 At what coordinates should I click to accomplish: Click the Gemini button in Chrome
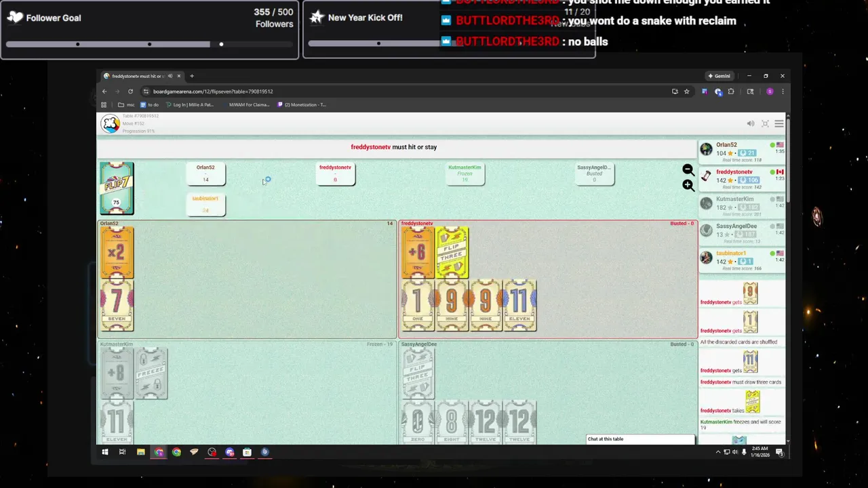719,76
